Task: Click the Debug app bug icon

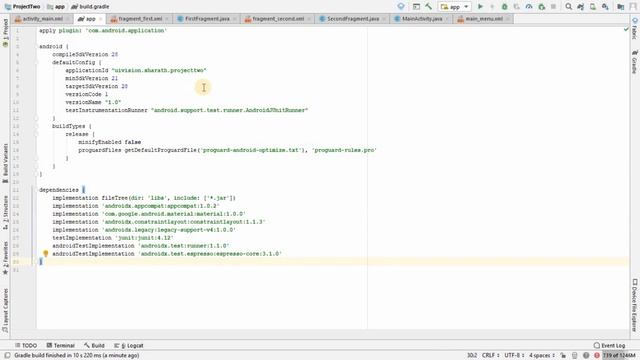Action: [504, 7]
